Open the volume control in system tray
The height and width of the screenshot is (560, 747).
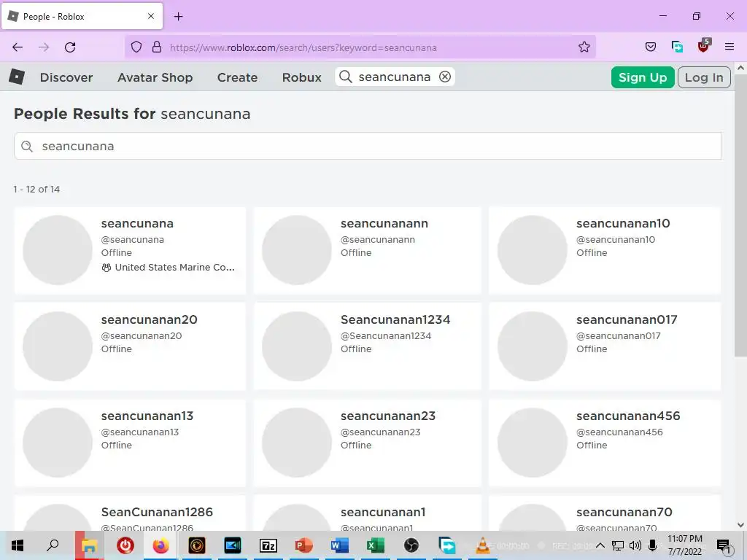tap(635, 545)
